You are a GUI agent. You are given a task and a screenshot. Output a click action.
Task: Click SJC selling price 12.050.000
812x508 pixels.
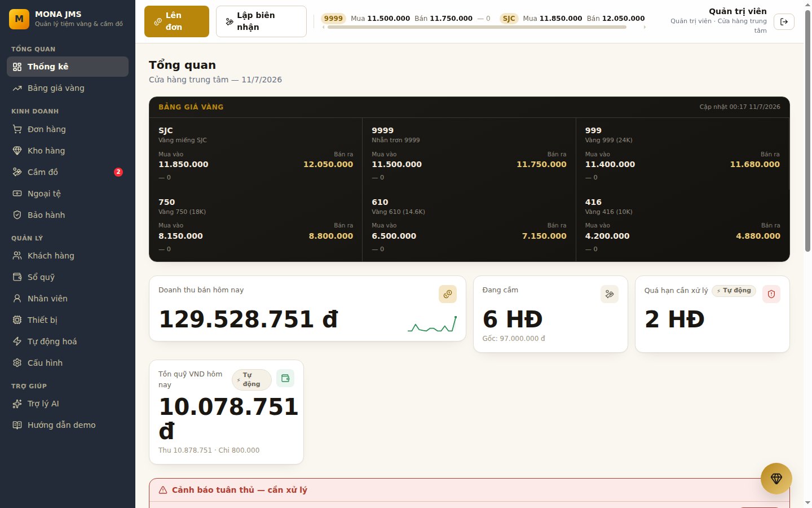(328, 164)
